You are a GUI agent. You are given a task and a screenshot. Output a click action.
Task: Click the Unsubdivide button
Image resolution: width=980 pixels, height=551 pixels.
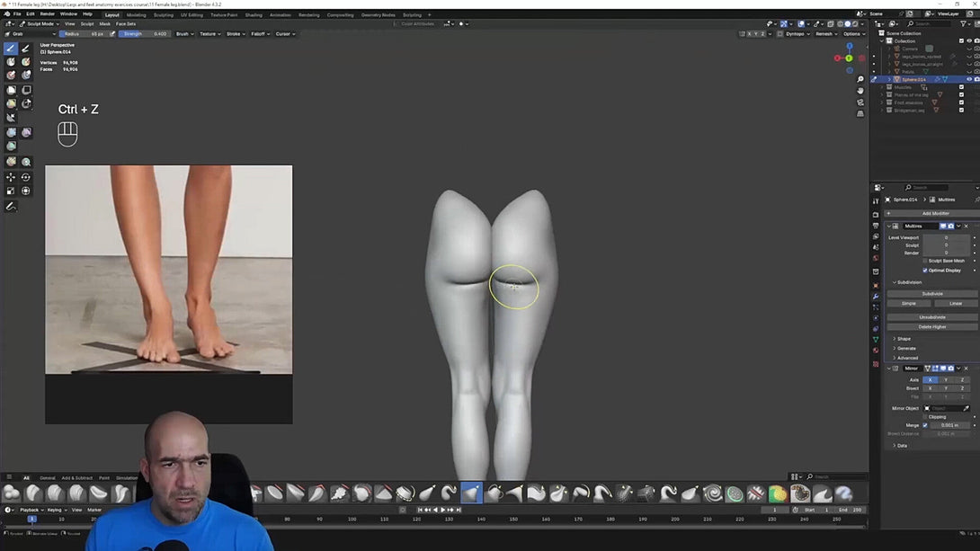coord(931,317)
